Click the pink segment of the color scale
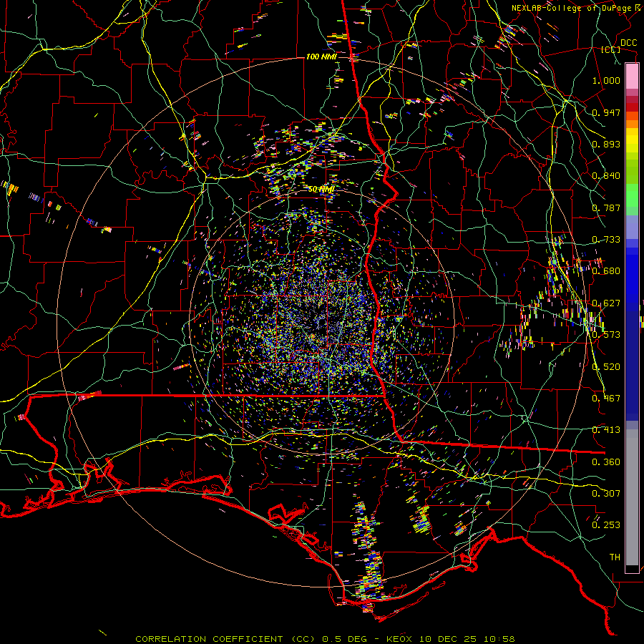 (x=632, y=76)
